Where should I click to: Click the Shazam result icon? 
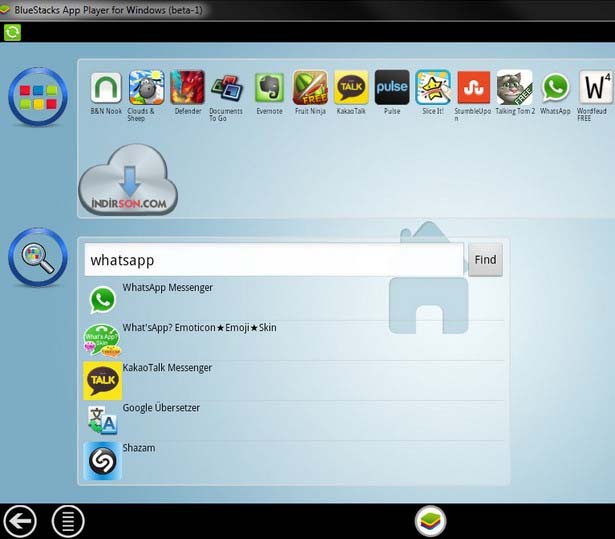click(102, 461)
